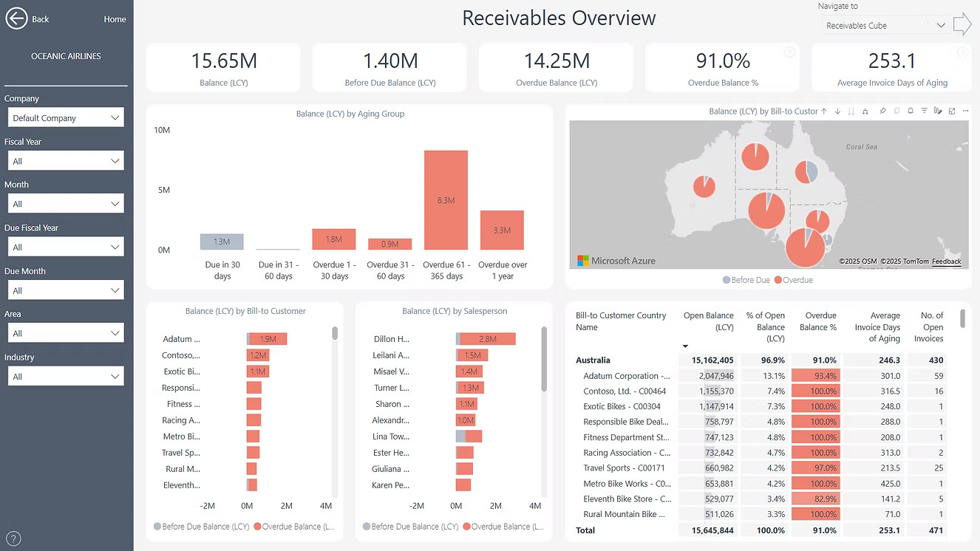
Task: Click the navigate forward arrow icon
Action: [x=962, y=24]
